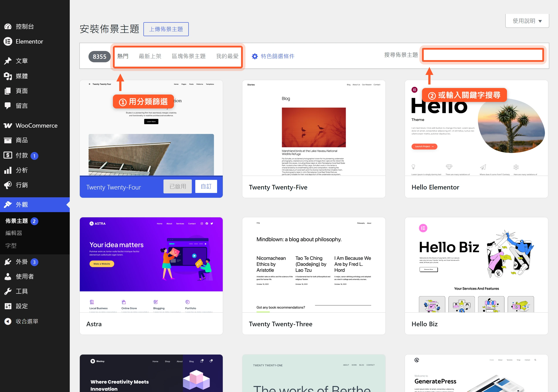
Task: Select the 熱門 tab
Action: 123,56
